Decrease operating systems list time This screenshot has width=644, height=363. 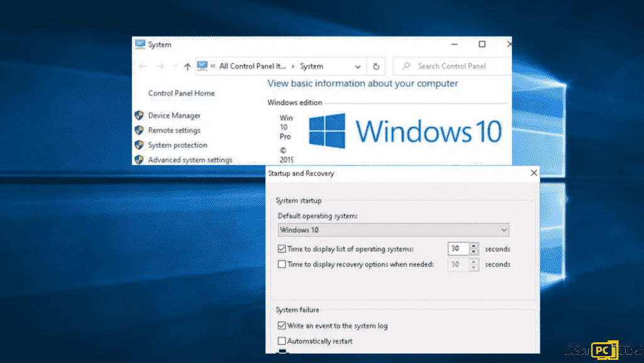pos(474,252)
